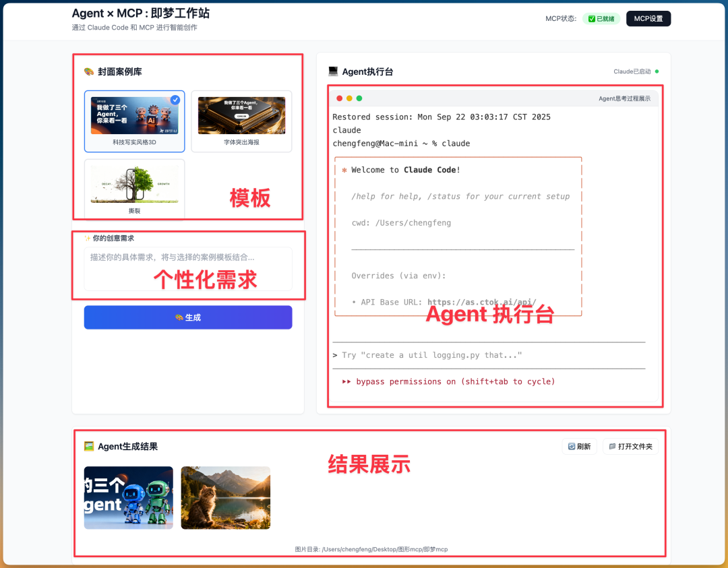The image size is (728, 568).
Task: Click the 'cwd: /Users/chengfeng' line
Action: coord(401,223)
